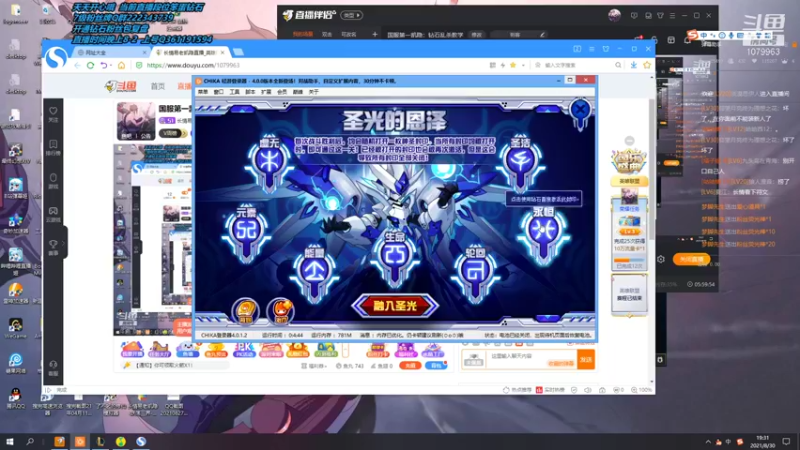The image size is (800, 450).
Task: Click the diamond seal tooltip box
Action: coord(544,199)
